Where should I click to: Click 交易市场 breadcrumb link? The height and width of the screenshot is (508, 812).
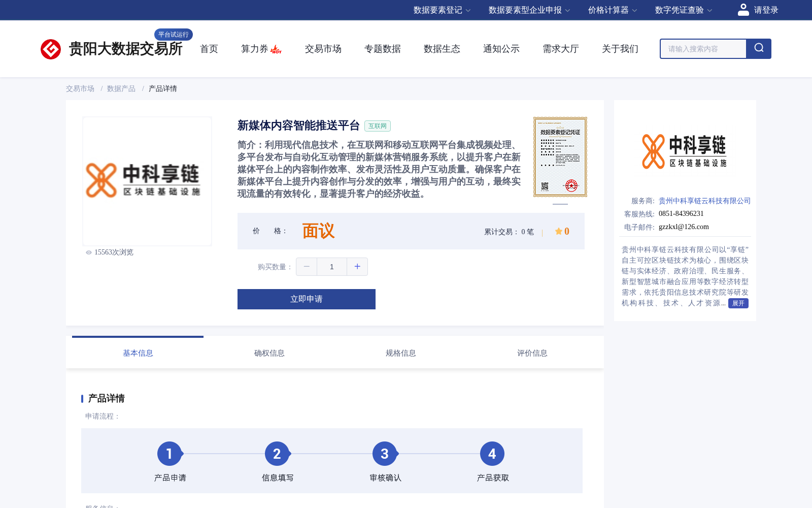[x=80, y=88]
